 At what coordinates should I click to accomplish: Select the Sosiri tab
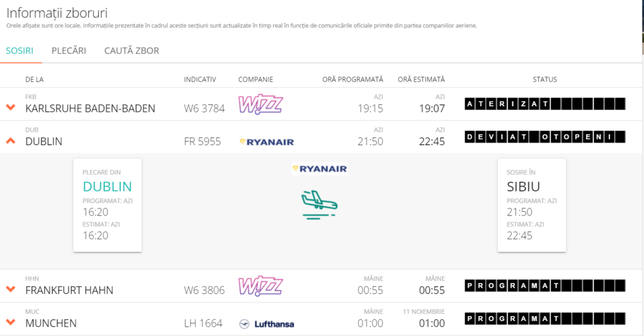click(x=19, y=51)
